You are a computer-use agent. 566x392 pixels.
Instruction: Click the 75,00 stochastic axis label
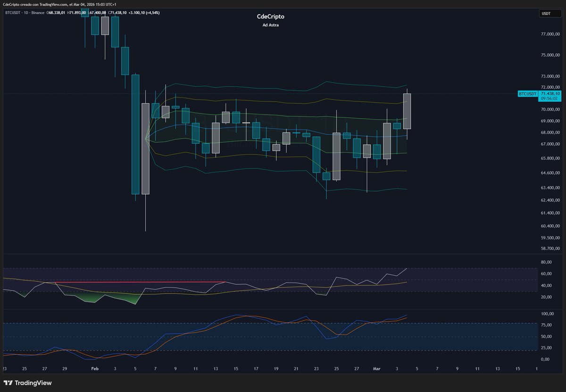point(546,325)
